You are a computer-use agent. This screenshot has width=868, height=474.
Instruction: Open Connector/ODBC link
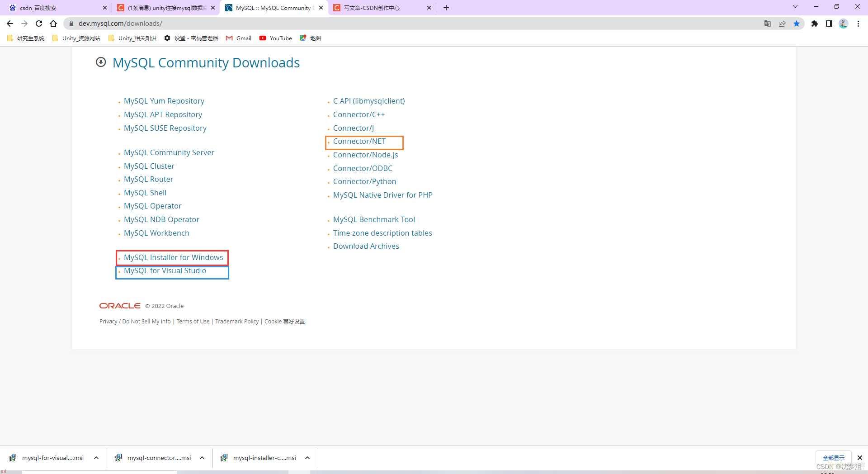tap(363, 168)
